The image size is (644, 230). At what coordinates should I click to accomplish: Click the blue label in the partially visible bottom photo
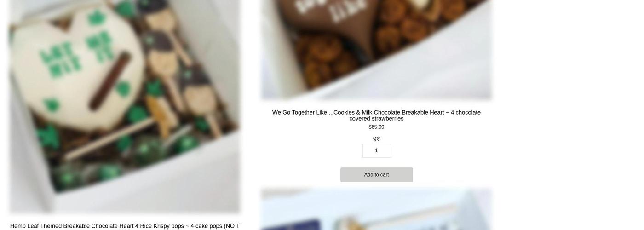click(x=294, y=224)
